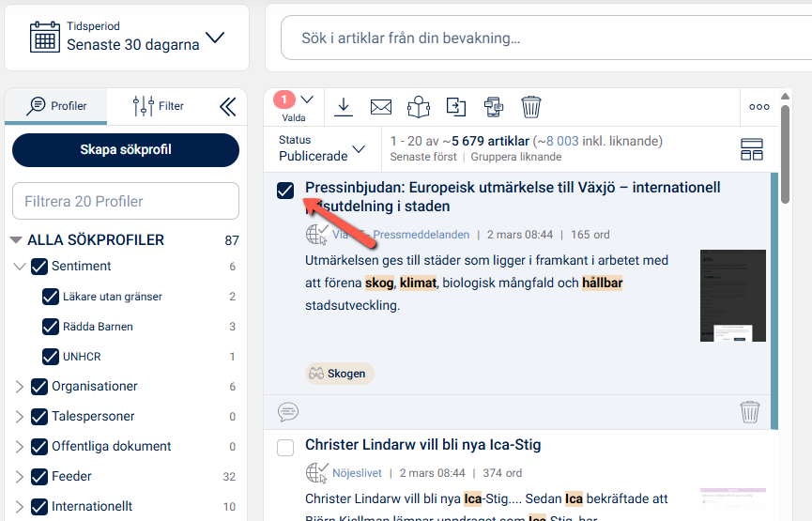Open the Senaste 30 dagarna period dropdown

click(215, 38)
